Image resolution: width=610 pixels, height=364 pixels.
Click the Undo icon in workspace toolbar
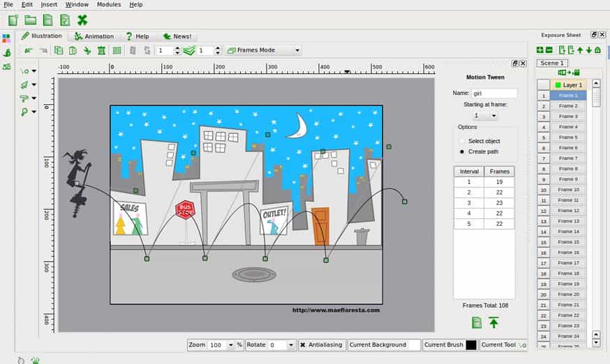(x=28, y=50)
